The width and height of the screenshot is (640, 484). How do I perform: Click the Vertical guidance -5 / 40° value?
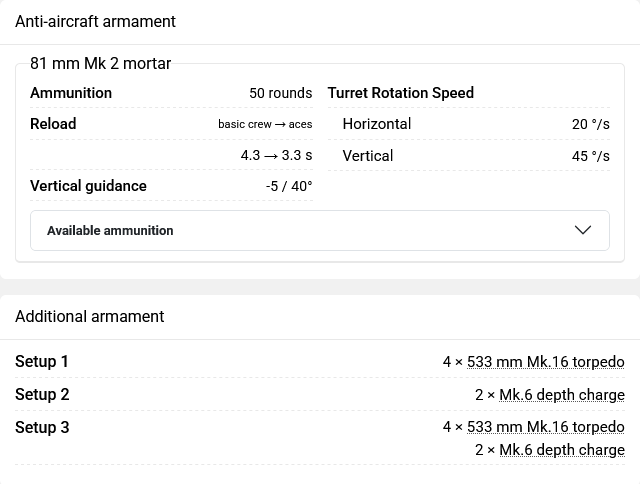coord(289,186)
